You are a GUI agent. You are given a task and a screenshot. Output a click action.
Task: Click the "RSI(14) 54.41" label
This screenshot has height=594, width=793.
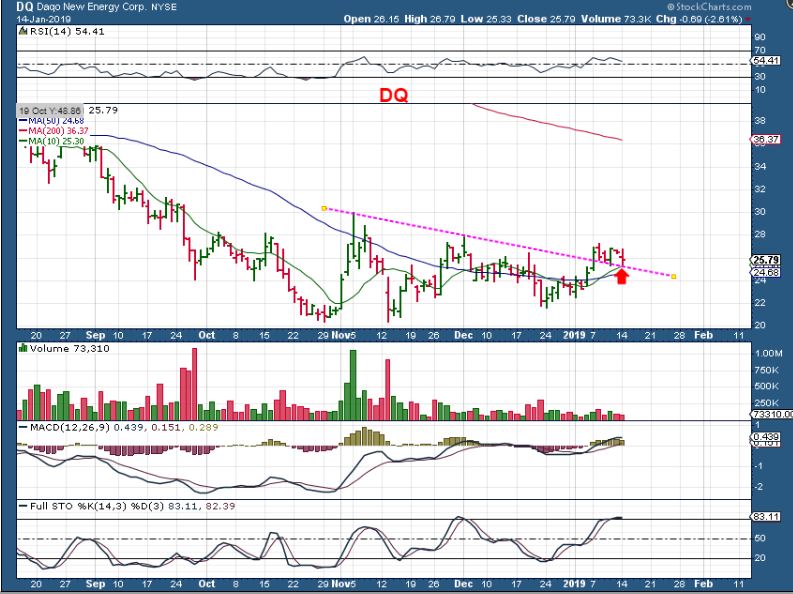tap(67, 31)
